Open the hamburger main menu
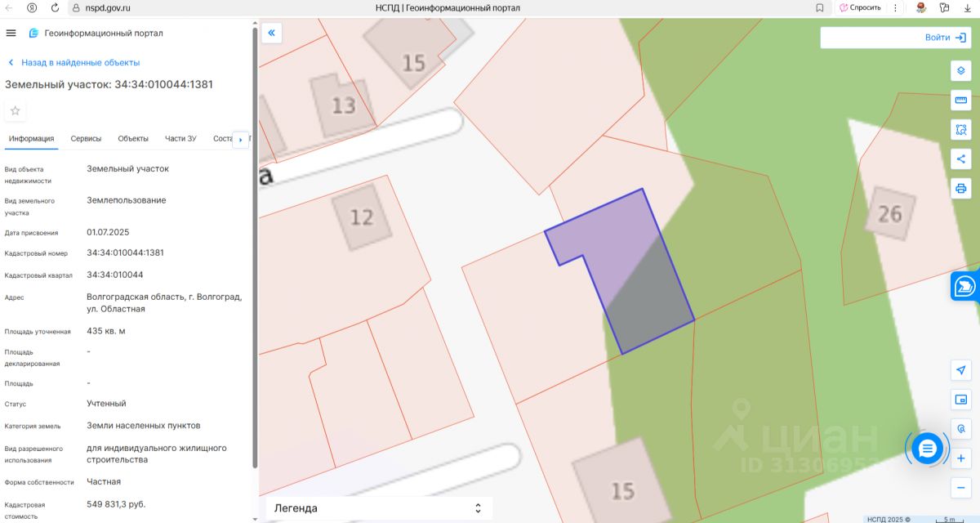The width and height of the screenshot is (980, 523). (11, 34)
